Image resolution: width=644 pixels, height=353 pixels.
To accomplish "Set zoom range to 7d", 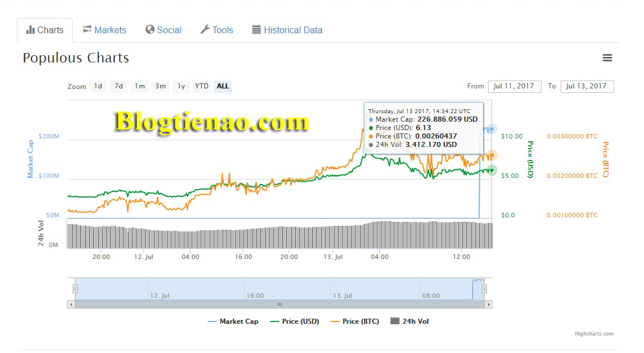I will tap(119, 86).
